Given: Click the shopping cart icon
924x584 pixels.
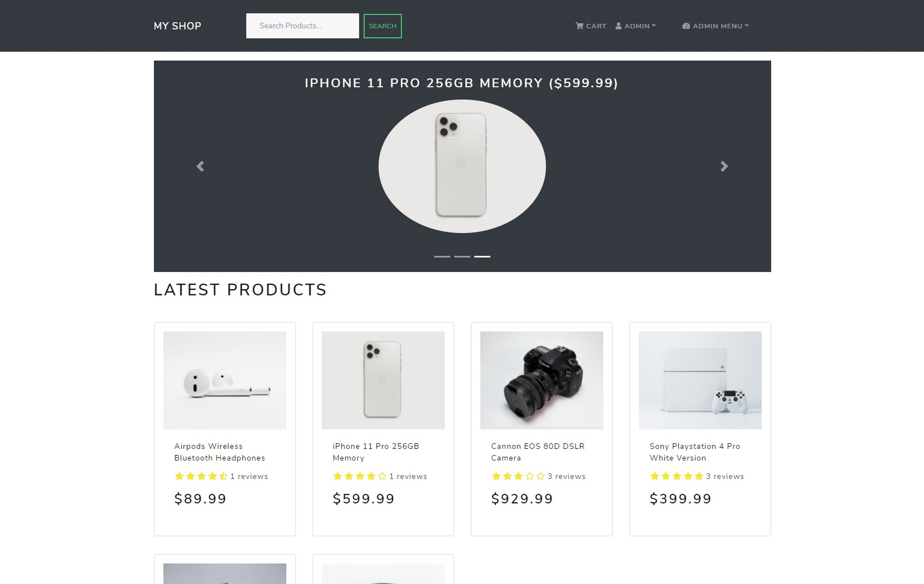Looking at the screenshot, I should [x=579, y=26].
